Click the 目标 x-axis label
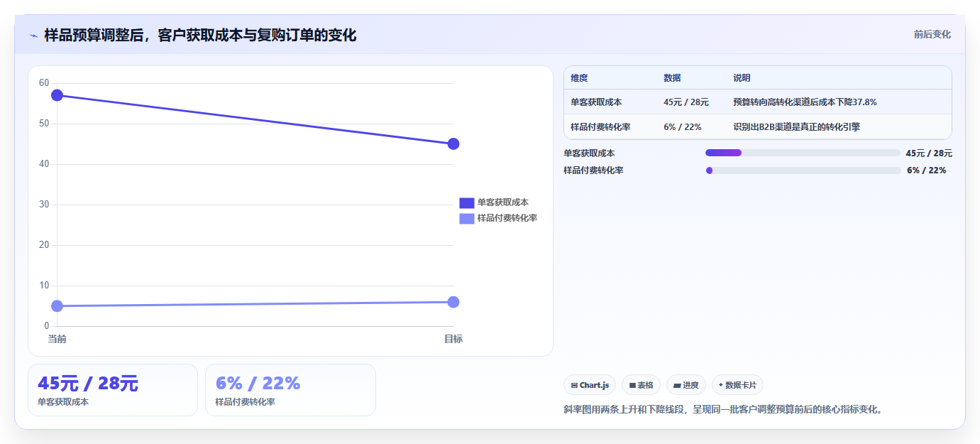 click(x=453, y=339)
